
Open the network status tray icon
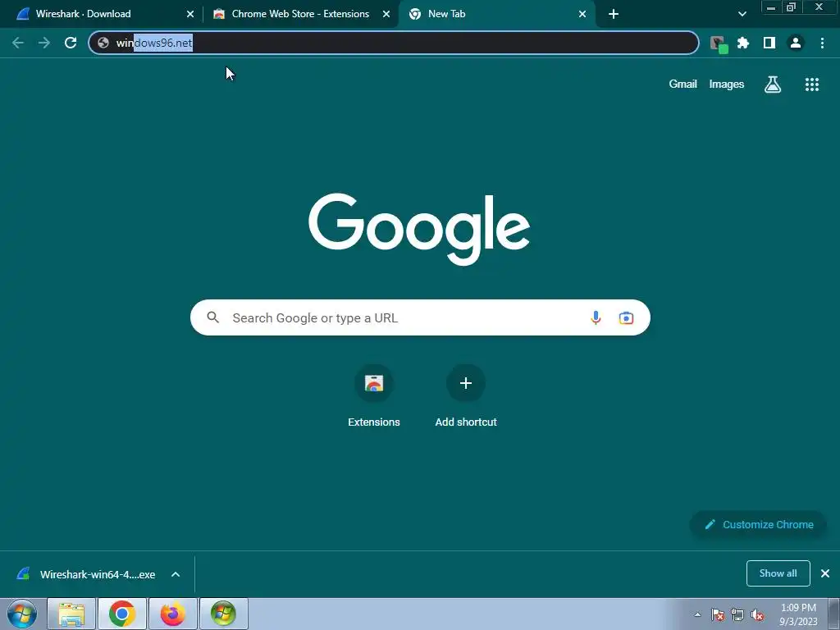(737, 614)
